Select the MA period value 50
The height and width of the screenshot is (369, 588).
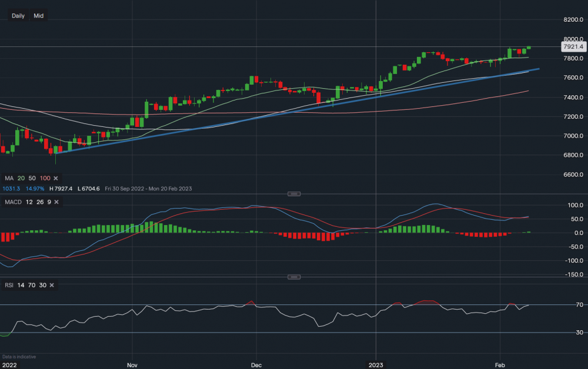32,178
